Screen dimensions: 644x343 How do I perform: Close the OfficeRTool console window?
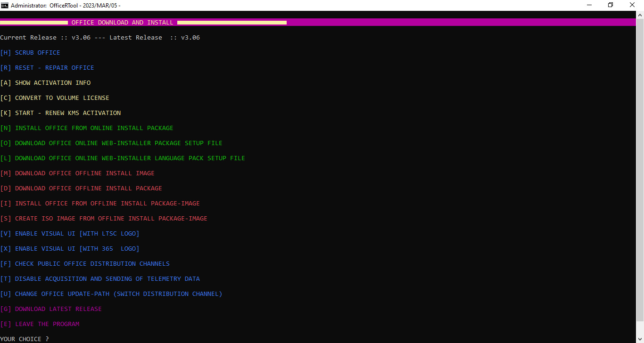633,5
